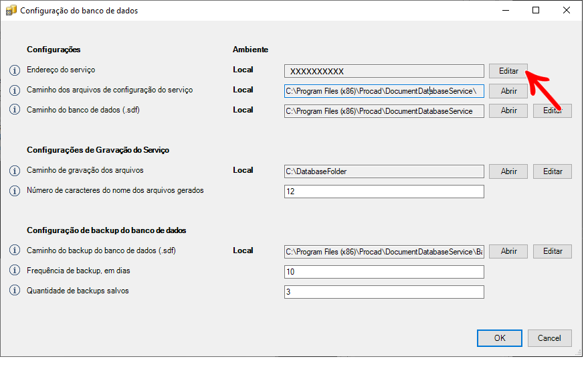Click the database app icon in title bar
Viewport: 588px width, 365px height.
click(x=11, y=11)
